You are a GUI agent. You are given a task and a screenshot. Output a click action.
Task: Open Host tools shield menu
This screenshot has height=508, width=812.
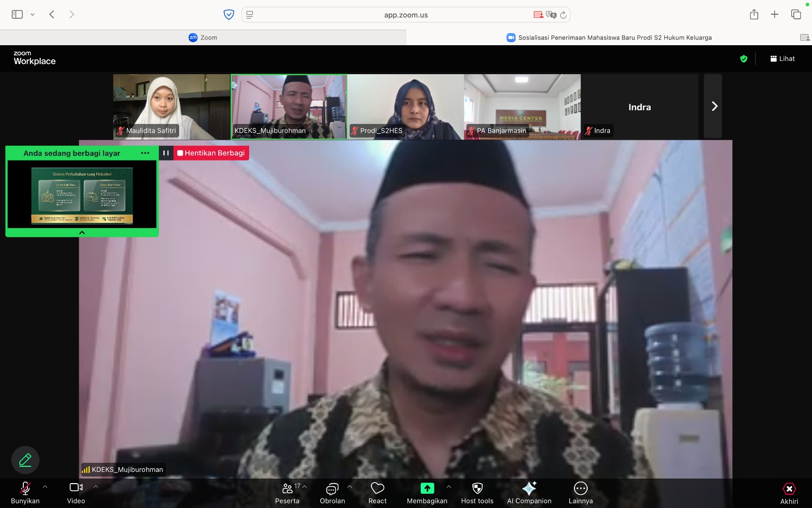tap(477, 493)
